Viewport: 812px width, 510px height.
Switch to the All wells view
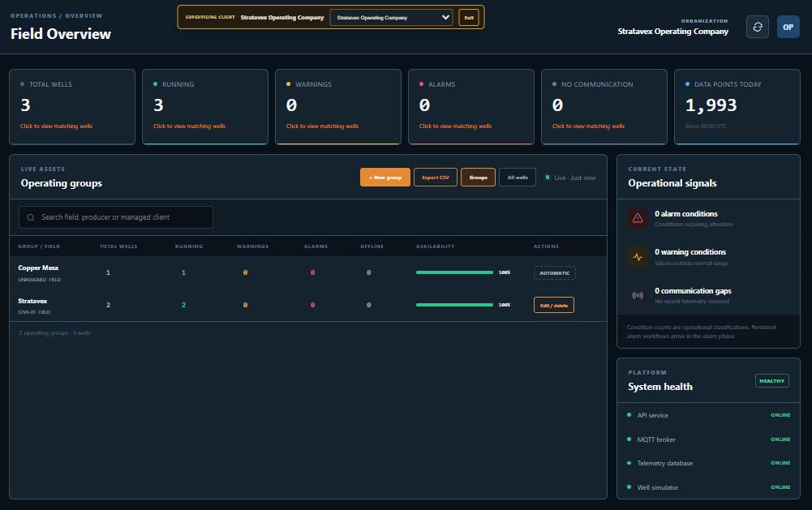coord(518,177)
